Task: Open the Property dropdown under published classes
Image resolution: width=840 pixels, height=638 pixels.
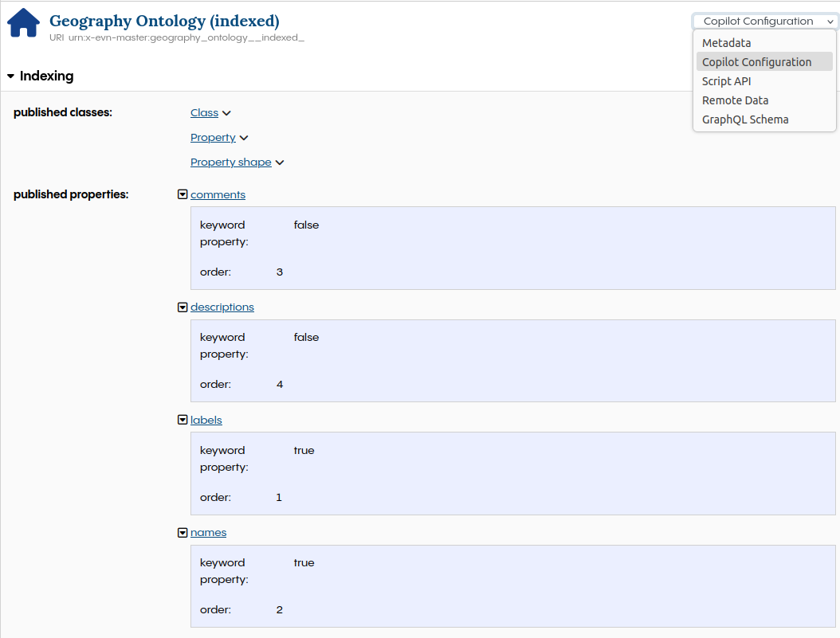Action: (219, 137)
